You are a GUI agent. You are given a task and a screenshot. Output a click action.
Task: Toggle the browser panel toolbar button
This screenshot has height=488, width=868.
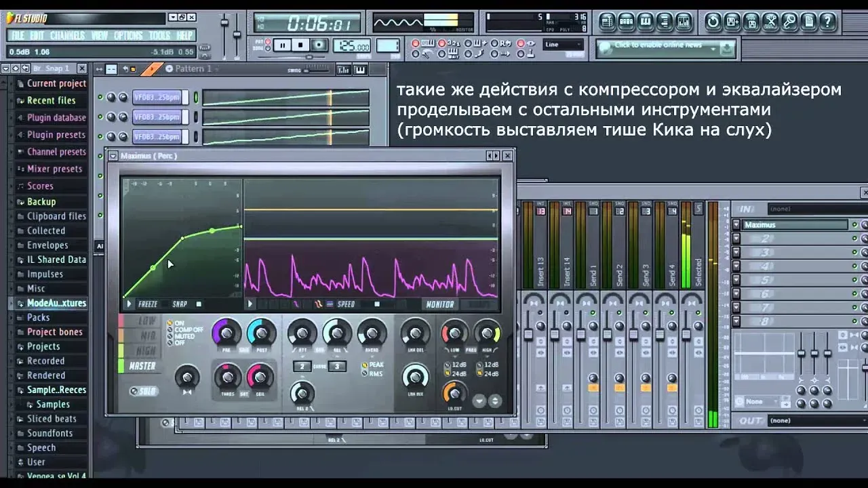pos(665,22)
